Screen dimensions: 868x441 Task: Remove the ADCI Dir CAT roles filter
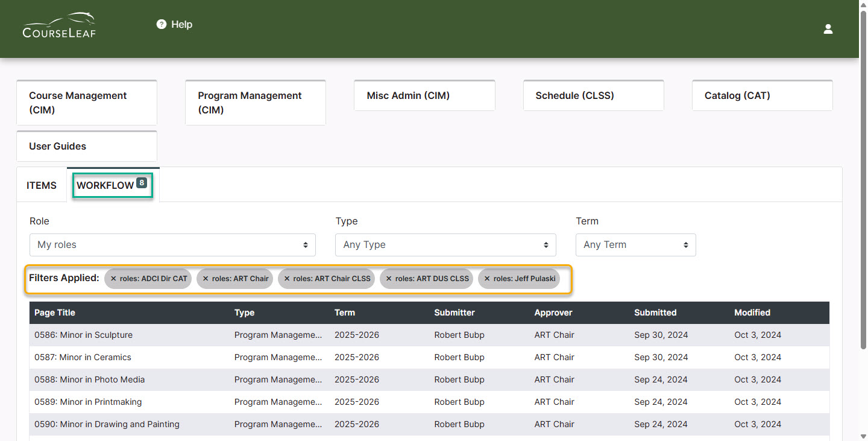(113, 278)
